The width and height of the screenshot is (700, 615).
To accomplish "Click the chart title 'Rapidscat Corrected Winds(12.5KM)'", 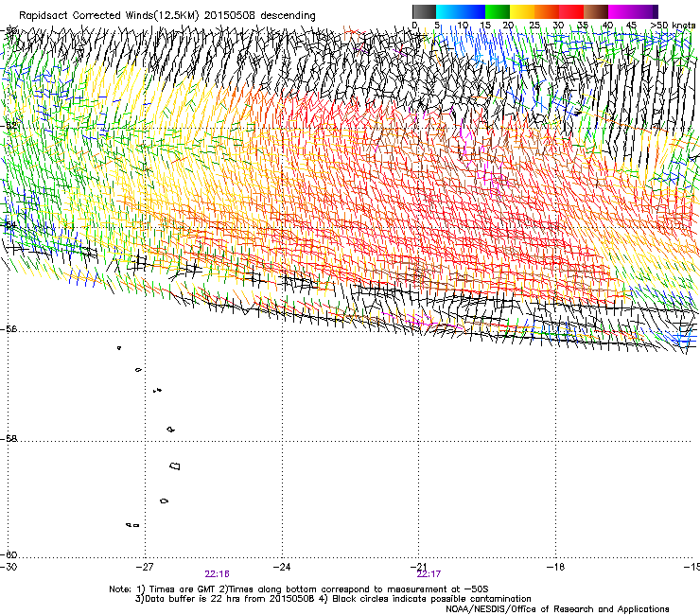I will pos(109,16).
